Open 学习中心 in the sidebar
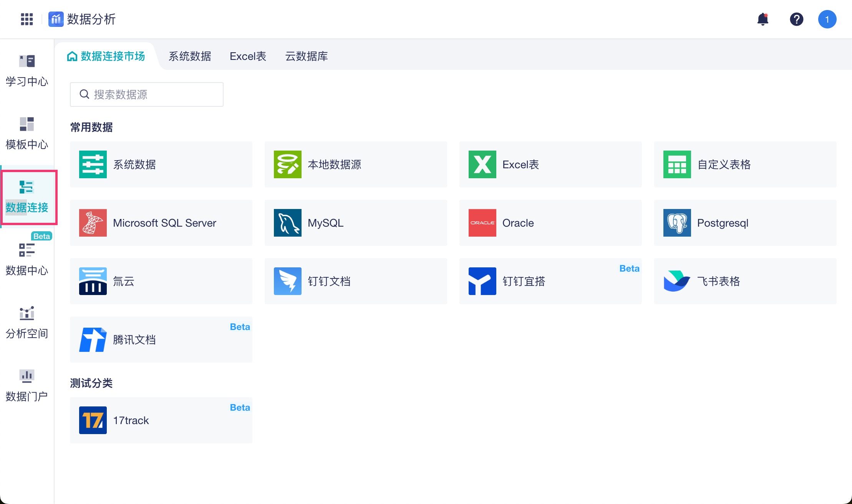 pyautogui.click(x=27, y=71)
